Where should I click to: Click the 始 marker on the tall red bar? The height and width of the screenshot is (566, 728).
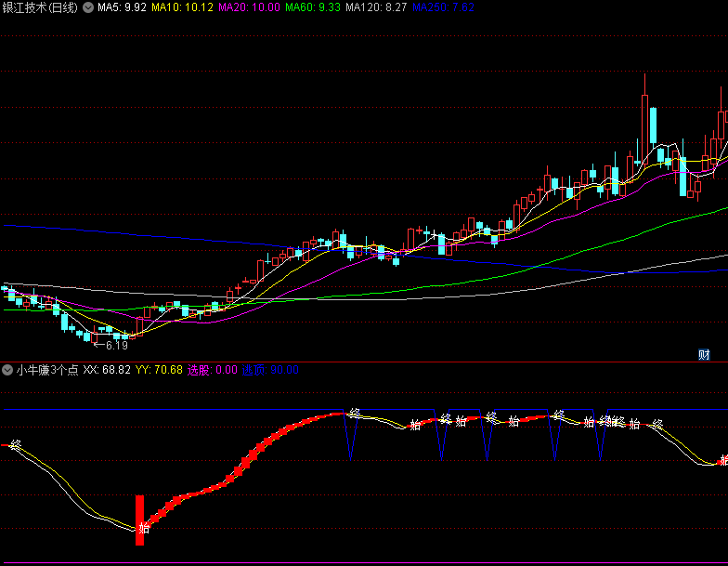[143, 528]
